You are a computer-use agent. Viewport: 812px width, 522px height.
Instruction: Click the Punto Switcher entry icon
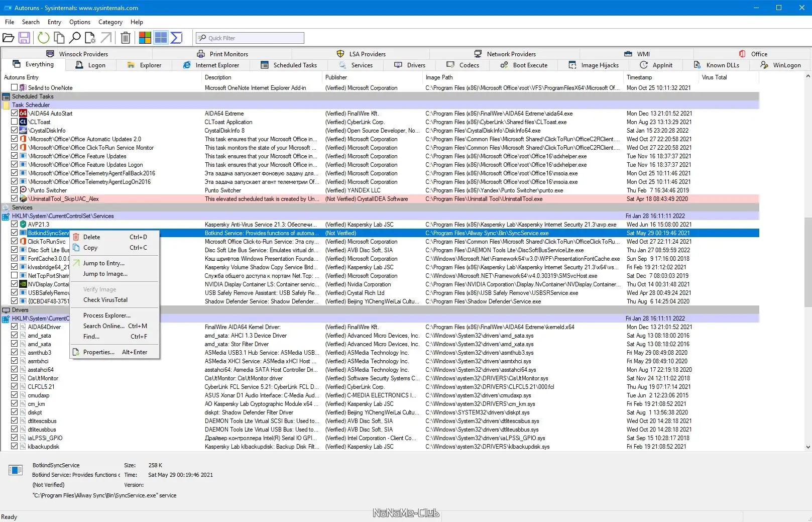coord(23,190)
